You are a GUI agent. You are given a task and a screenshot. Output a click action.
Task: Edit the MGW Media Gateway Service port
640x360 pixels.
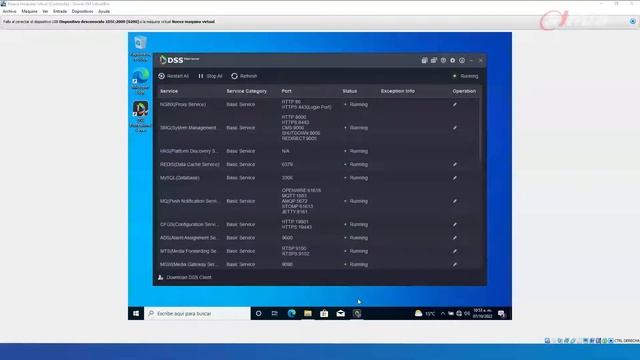click(x=455, y=264)
